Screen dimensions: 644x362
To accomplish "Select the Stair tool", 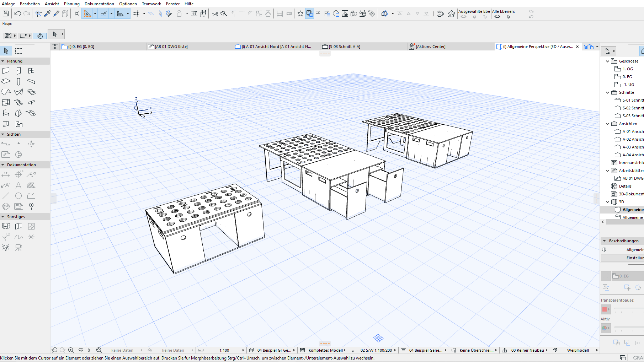I will click(x=18, y=103).
